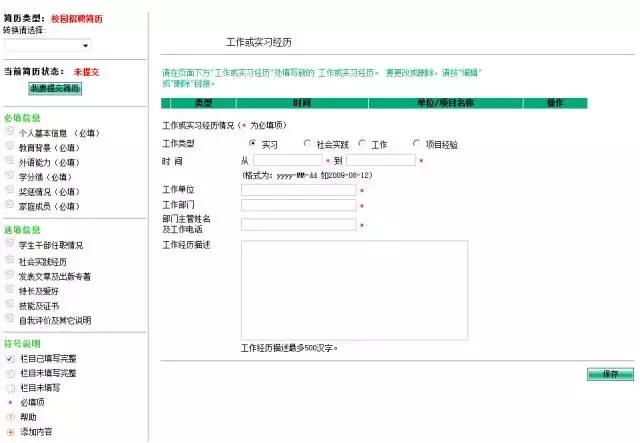The width and height of the screenshot is (640, 443).
Task: Click the 校园招聘简历 resume type text
Action: (x=77, y=19)
